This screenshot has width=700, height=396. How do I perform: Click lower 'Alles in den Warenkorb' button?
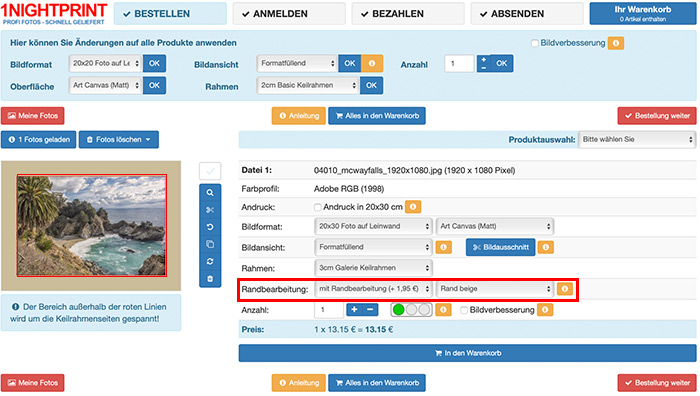point(377,383)
